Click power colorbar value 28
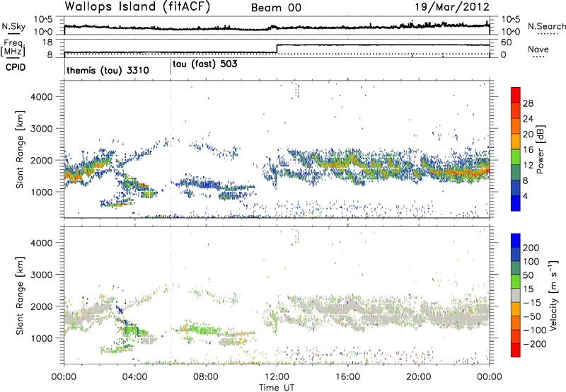Screen dimensions: 566x392 tap(528, 103)
